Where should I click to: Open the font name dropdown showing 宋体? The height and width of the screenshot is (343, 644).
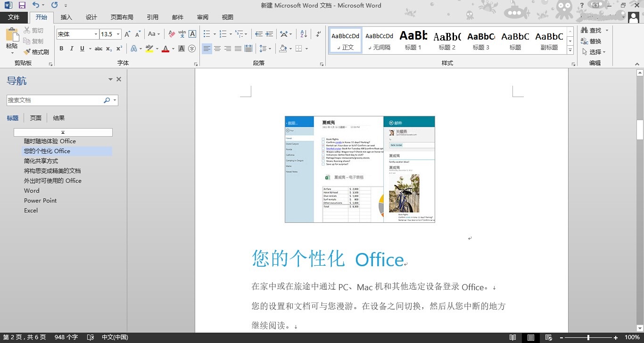coord(96,34)
